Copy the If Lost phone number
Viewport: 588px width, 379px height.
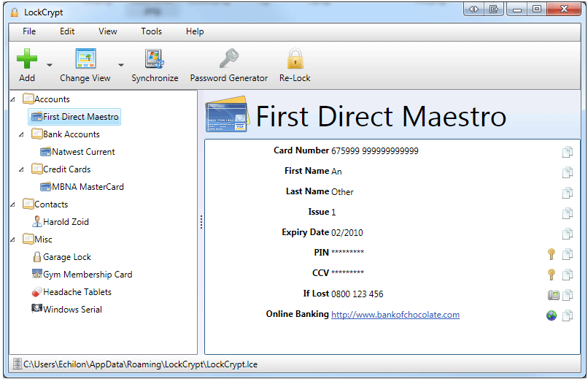(x=568, y=295)
